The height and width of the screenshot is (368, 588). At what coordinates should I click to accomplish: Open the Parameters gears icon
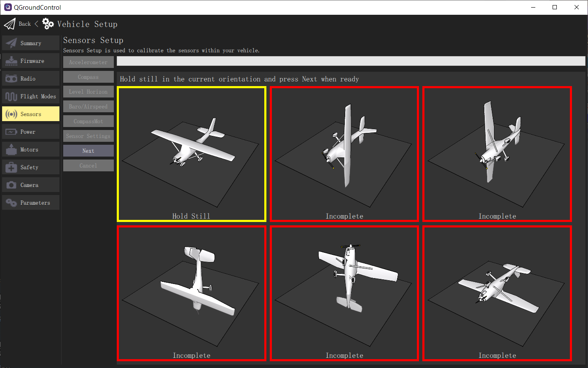[x=11, y=202]
